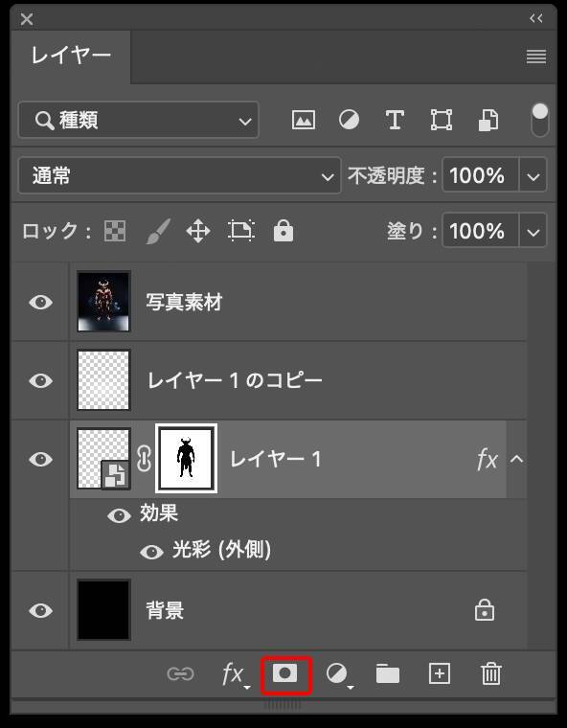567x728 pixels.
Task: Add layer mask button
Action: 284,673
